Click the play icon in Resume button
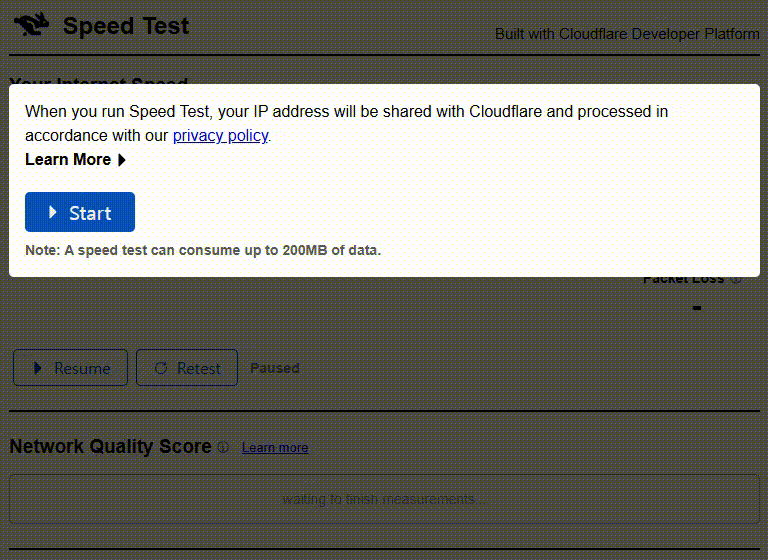Screen dimensions: 768x560 coord(38,368)
